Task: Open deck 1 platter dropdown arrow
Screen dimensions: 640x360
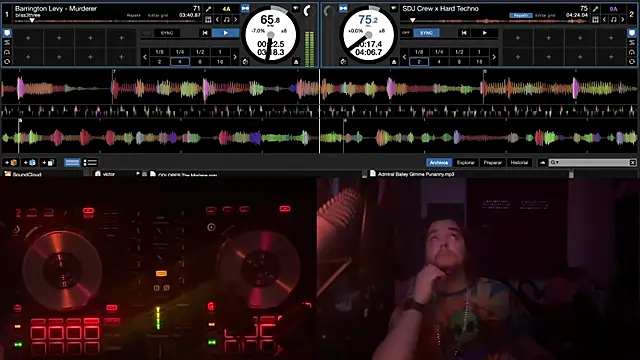Action: (296, 8)
